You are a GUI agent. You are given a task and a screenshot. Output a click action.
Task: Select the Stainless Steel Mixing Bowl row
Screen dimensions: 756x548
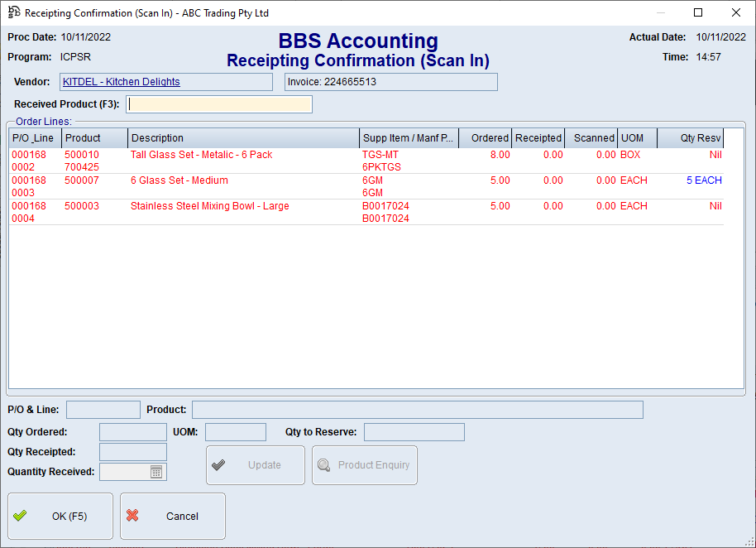209,206
